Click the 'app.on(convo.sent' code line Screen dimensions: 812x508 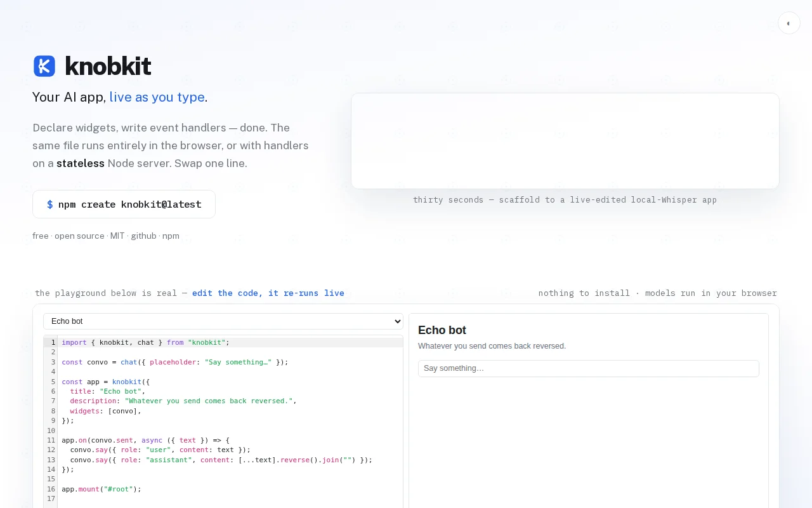pyautogui.click(x=145, y=440)
